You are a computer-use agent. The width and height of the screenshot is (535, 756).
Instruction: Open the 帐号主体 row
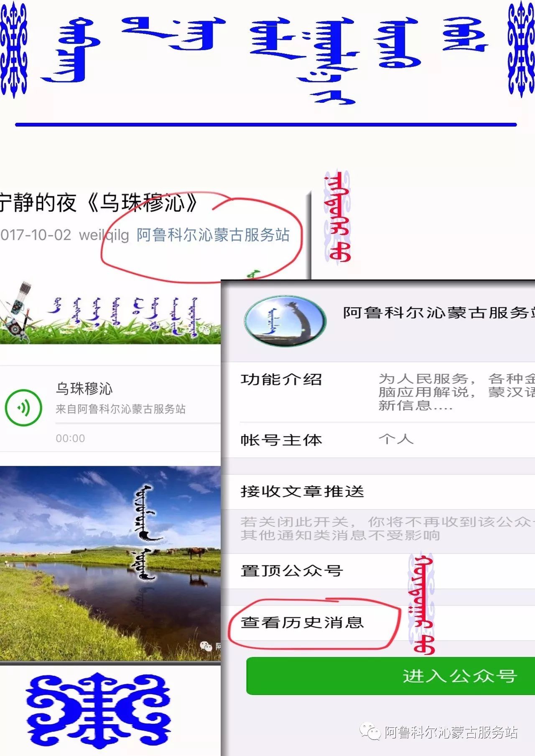click(378, 440)
